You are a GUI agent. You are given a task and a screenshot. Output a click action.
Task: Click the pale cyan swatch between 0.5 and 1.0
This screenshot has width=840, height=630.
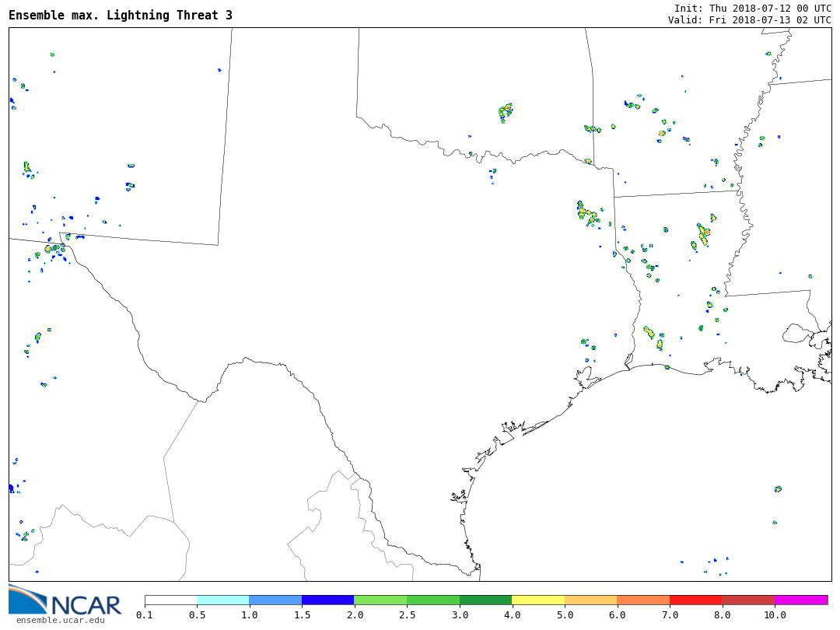222,600
